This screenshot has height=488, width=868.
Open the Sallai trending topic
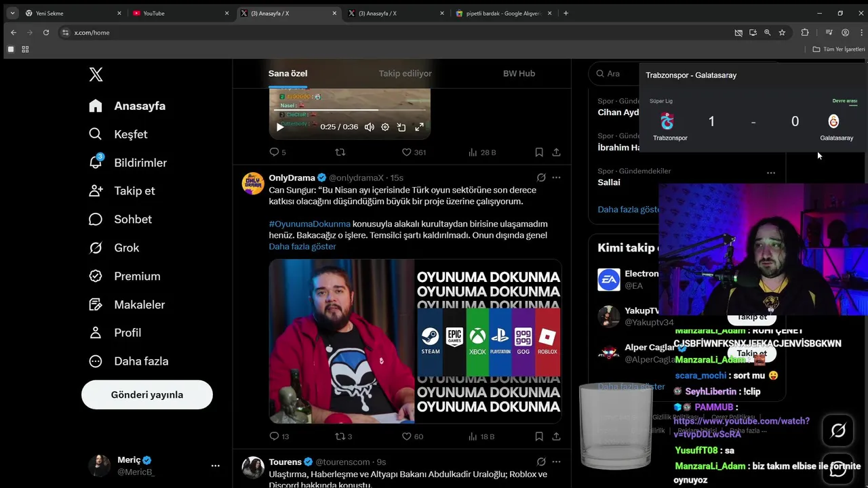point(609,182)
